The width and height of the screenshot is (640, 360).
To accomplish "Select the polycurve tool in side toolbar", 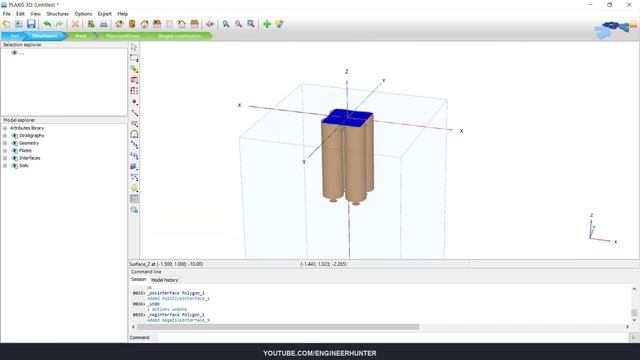I will (134, 123).
